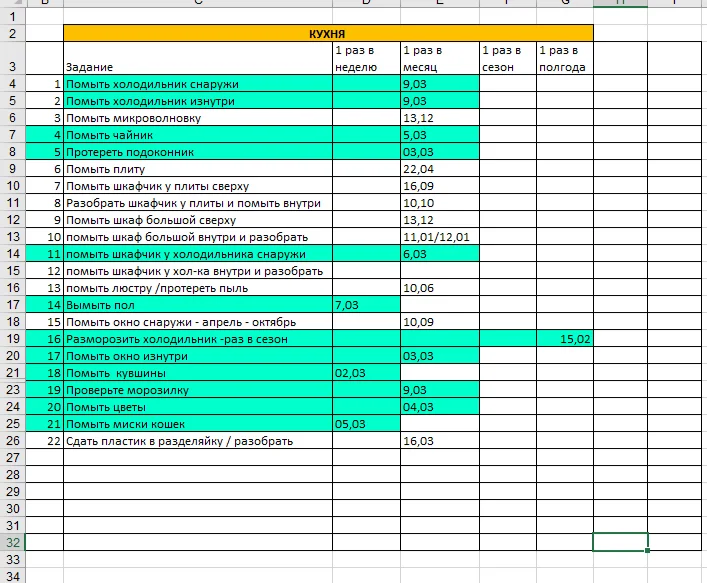
Task: Select "помыть шкафчик у хол-ка внутри и разобрать"
Action: (198, 271)
